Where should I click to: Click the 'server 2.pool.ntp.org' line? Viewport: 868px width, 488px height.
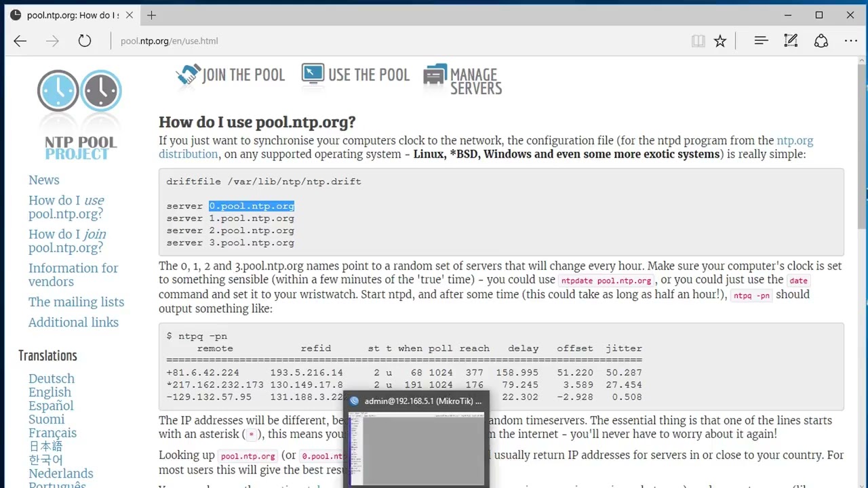[231, 230]
